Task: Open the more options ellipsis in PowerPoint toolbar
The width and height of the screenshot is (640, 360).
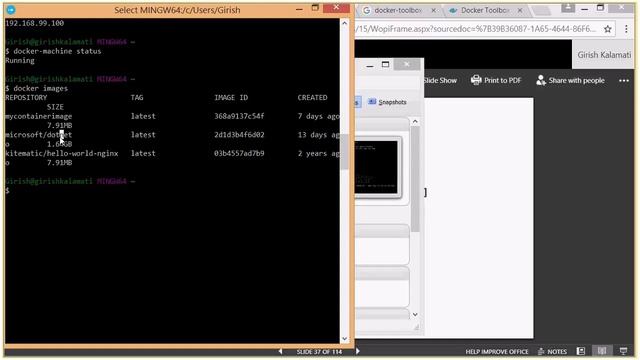Action: click(624, 81)
